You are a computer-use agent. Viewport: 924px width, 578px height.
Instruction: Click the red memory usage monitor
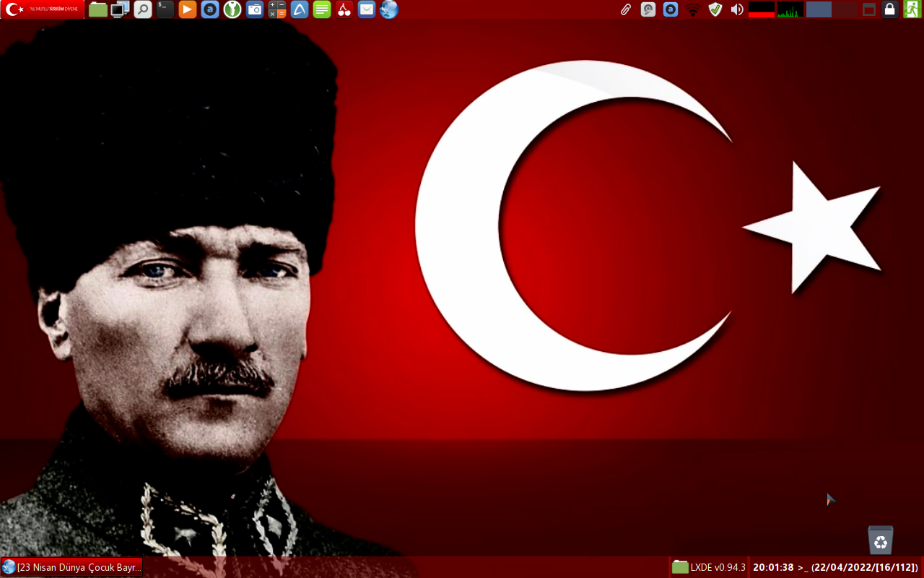762,9
